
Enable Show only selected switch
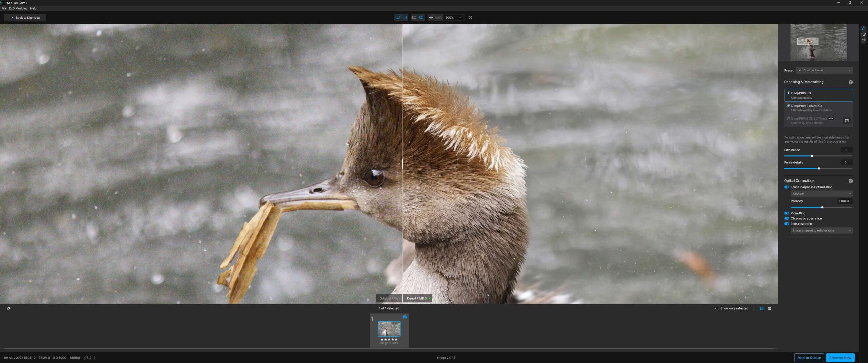point(716,308)
